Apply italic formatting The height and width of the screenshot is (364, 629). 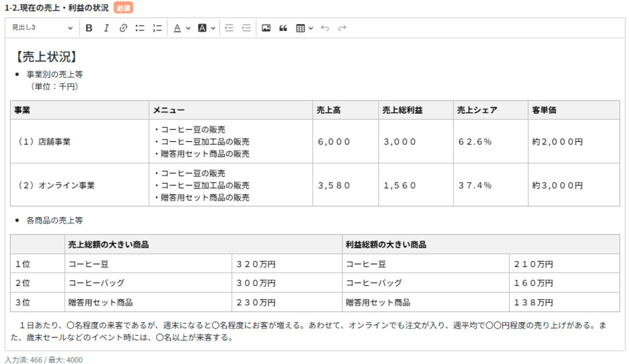(106, 29)
